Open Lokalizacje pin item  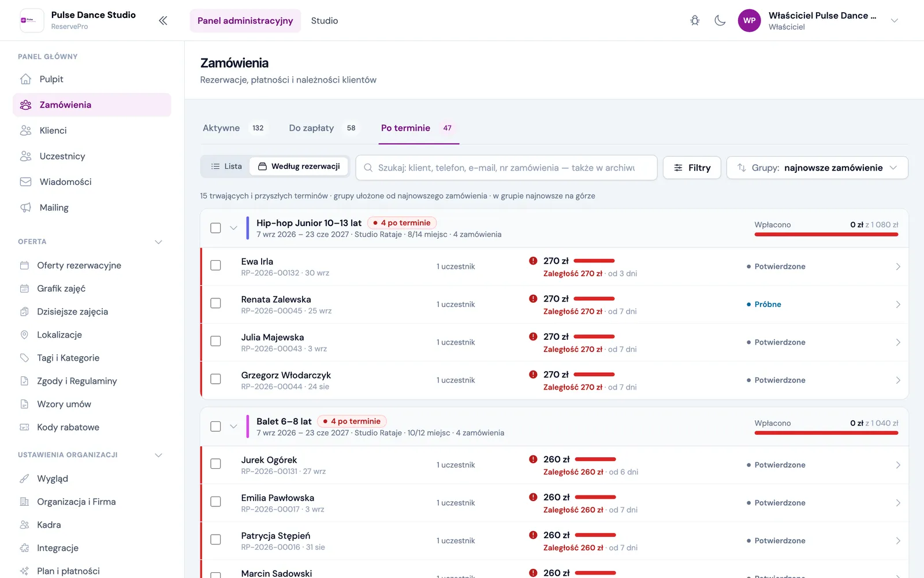pos(92,335)
